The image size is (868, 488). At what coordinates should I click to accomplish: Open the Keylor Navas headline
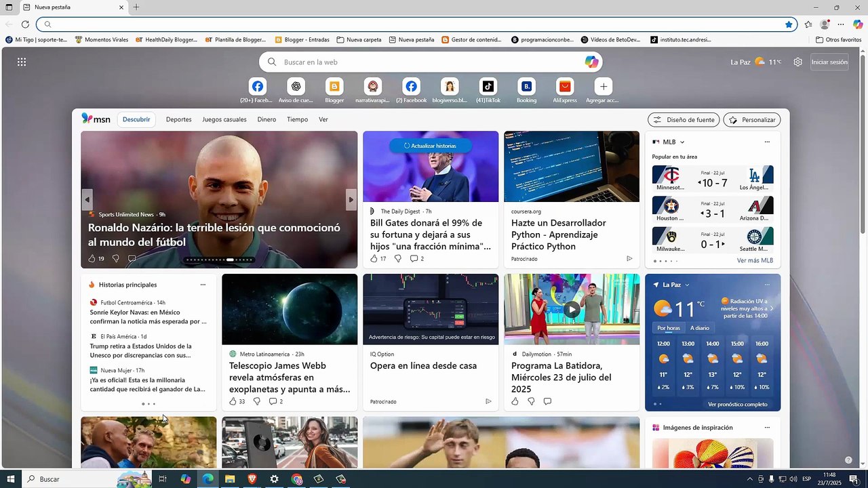coord(149,317)
